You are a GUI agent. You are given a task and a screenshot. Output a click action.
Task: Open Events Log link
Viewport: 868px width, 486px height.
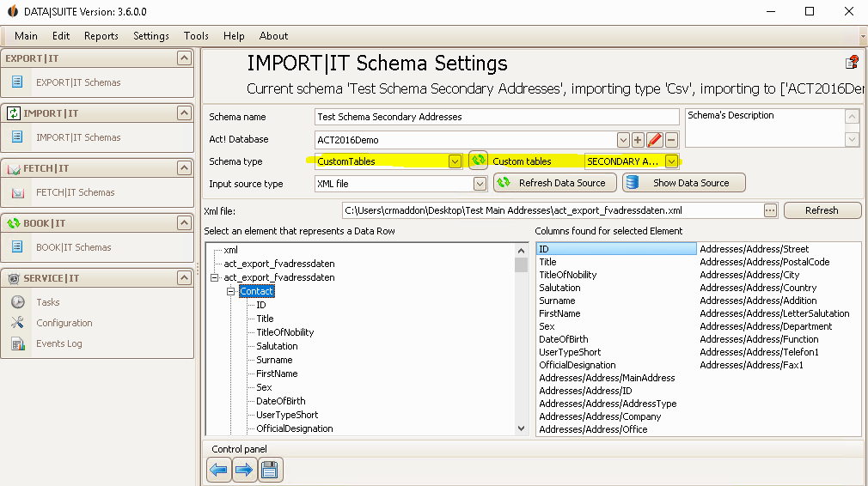(59, 344)
